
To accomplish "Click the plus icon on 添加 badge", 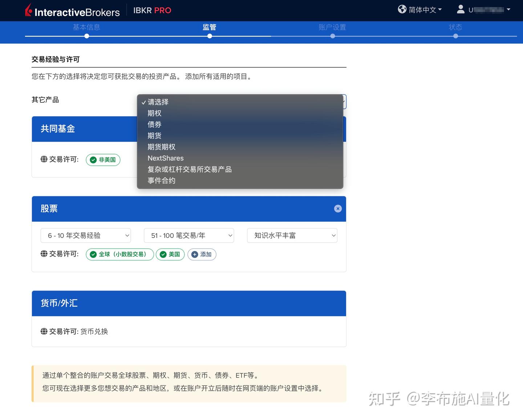I will (x=194, y=254).
